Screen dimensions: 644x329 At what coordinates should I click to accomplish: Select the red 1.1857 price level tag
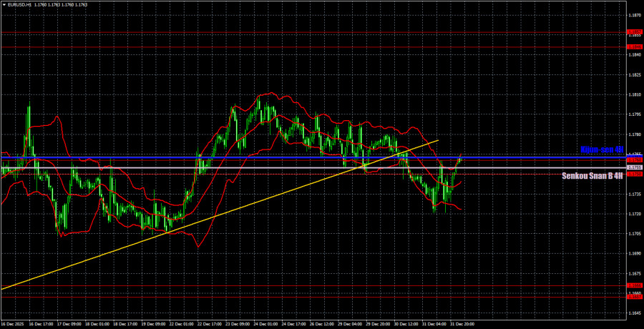[x=634, y=32]
